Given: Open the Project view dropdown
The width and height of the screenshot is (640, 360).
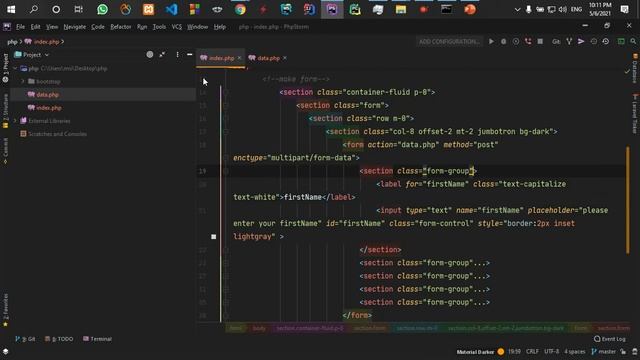Looking at the screenshot, I should pyautogui.click(x=32, y=55).
